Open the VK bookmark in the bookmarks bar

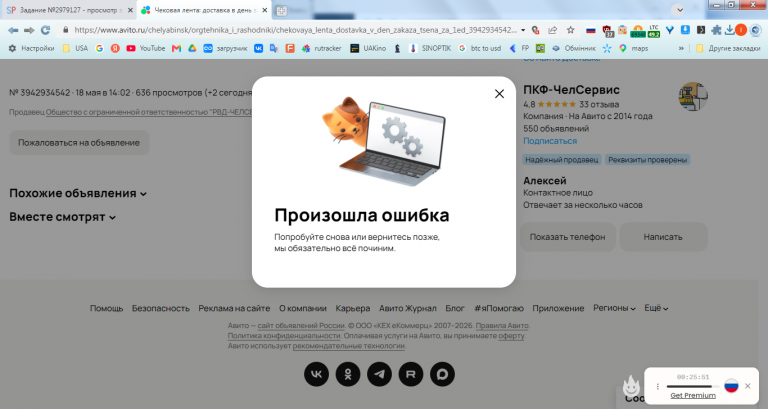pos(258,48)
